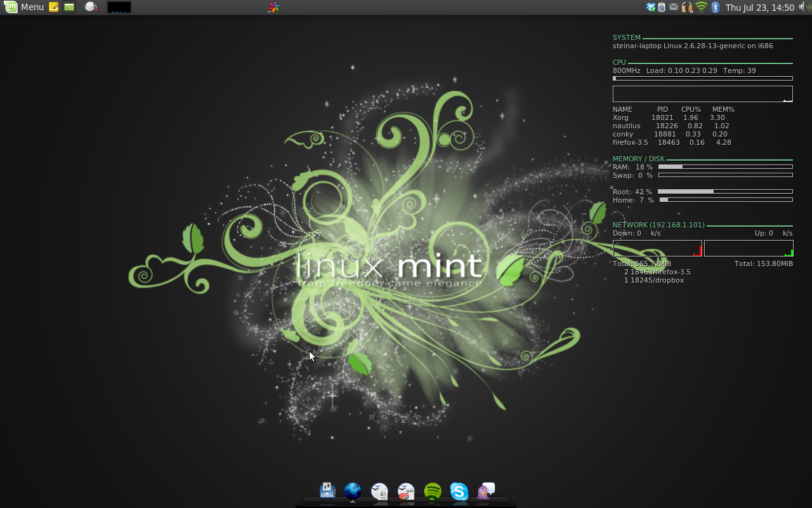Viewport: 812px width, 508px height.
Task: Click the Root 42 % disk usage bar
Action: click(x=725, y=191)
